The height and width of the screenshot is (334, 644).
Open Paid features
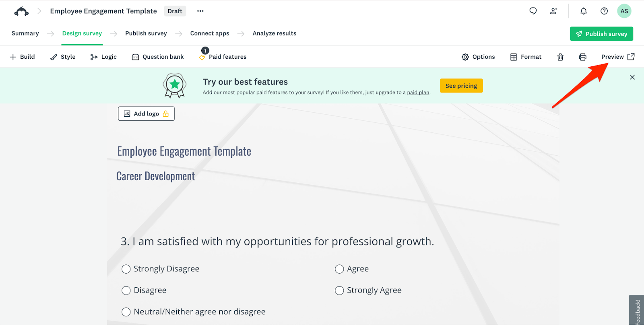tap(223, 56)
